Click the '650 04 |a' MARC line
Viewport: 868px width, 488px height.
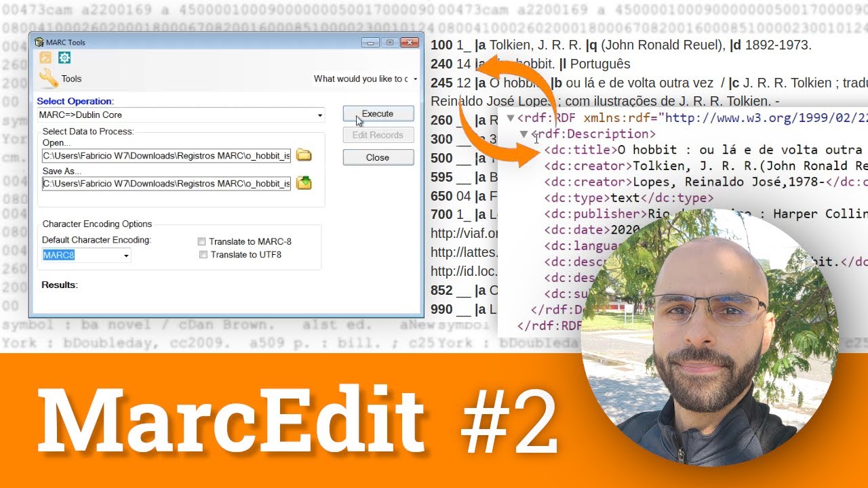465,196
